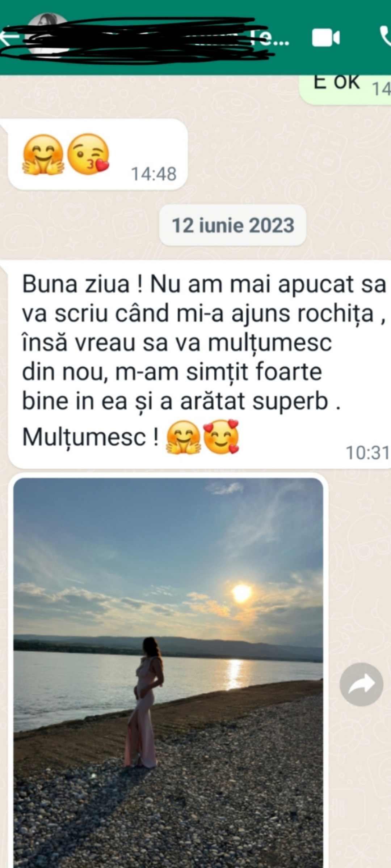
Task: Open the contact's profile picture
Action: (x=49, y=33)
